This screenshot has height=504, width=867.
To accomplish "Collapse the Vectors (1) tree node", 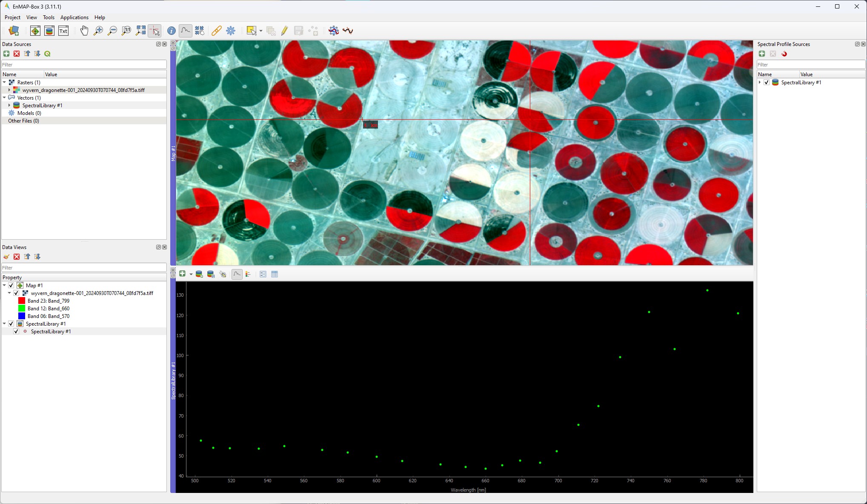I will point(5,98).
